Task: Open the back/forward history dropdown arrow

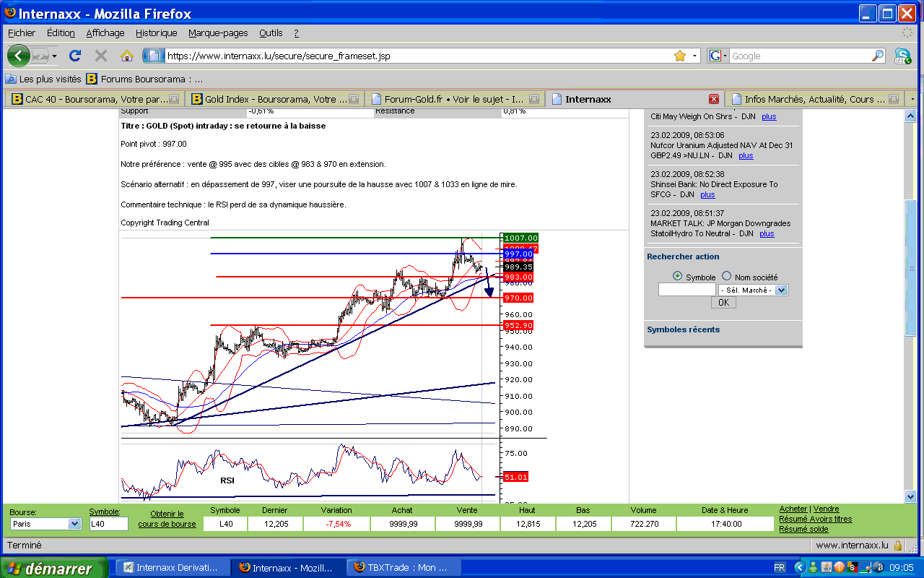Action: pos(55,56)
